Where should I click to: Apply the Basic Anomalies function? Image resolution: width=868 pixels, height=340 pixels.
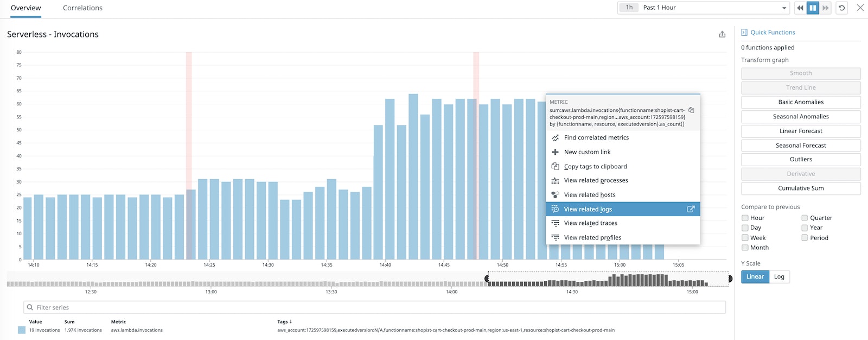[x=801, y=102]
